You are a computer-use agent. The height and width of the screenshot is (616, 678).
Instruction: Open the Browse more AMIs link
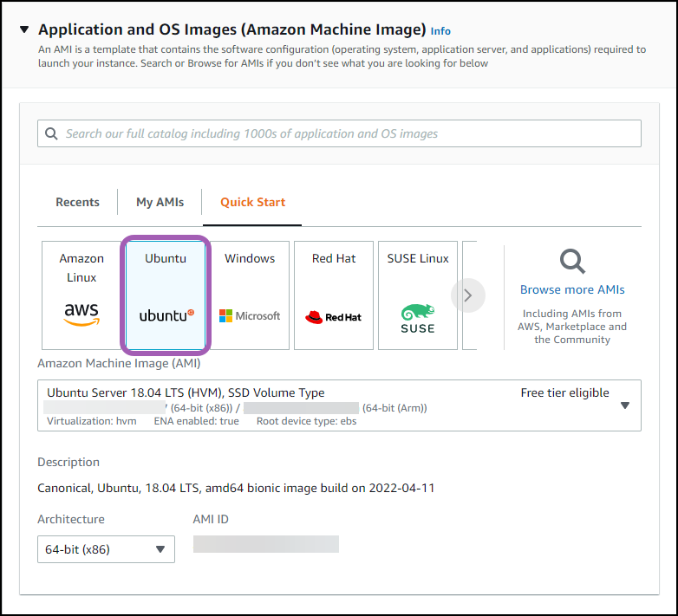[x=572, y=289]
